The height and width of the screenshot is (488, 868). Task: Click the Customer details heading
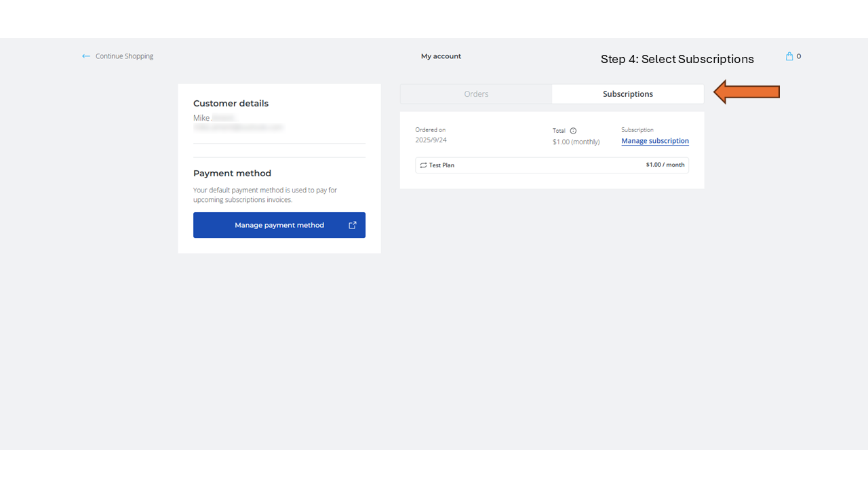(x=231, y=104)
